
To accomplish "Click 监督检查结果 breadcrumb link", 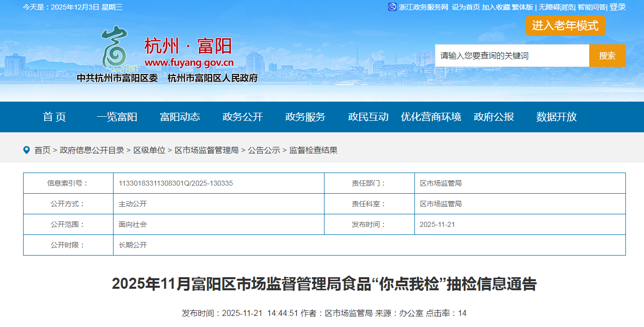I will tap(313, 150).
